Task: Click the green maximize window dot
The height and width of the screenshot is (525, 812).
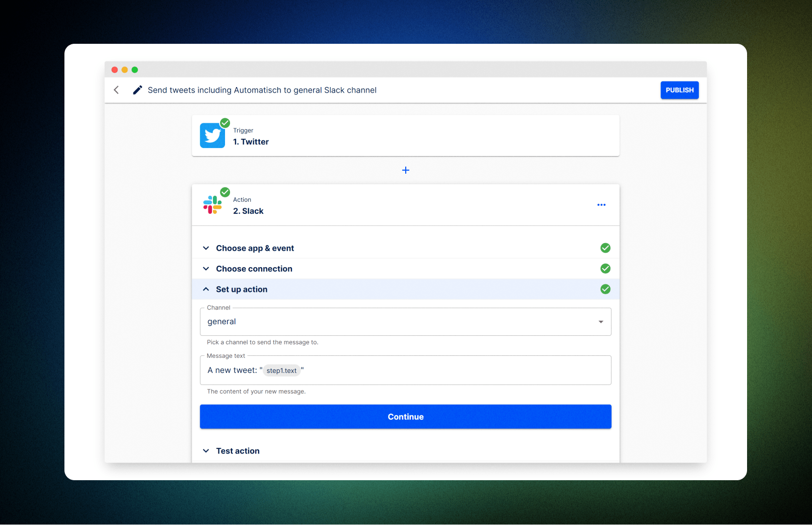Action: (x=135, y=70)
